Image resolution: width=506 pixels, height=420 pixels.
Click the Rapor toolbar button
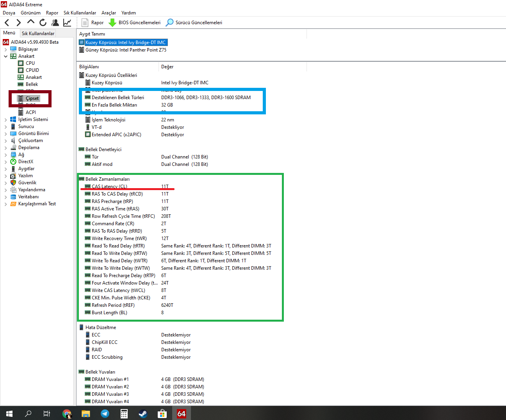point(93,23)
